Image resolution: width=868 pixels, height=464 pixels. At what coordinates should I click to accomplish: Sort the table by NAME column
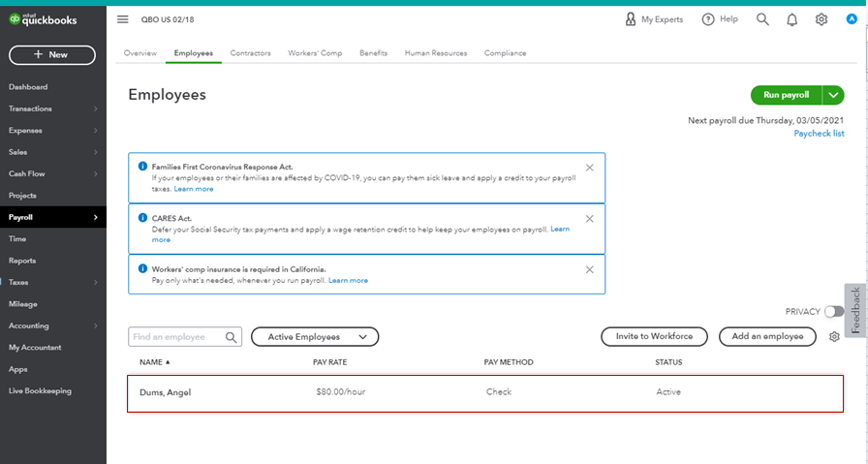tap(154, 362)
